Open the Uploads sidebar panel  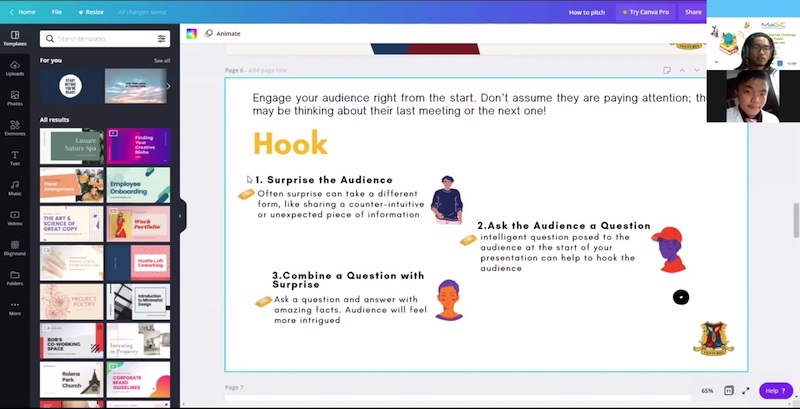[15, 67]
